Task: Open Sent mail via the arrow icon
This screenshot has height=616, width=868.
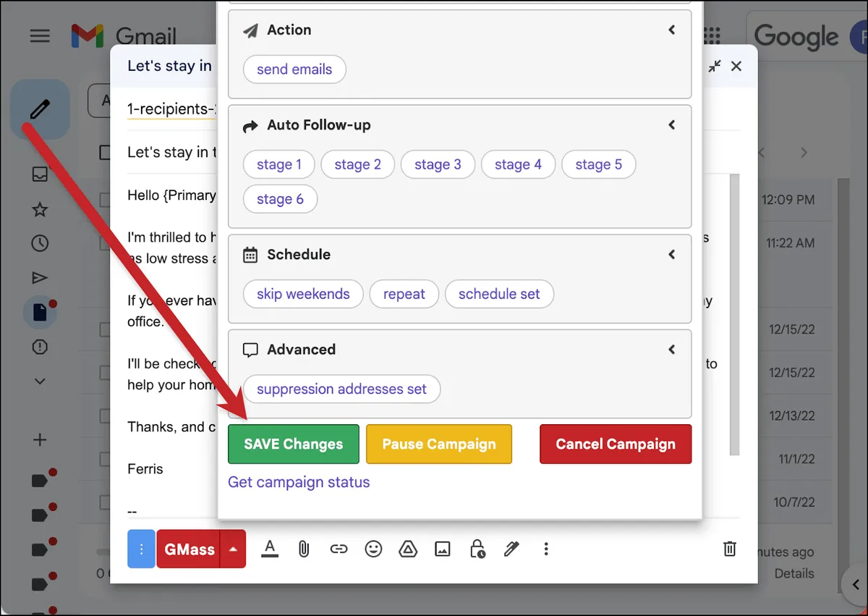Action: point(40,278)
